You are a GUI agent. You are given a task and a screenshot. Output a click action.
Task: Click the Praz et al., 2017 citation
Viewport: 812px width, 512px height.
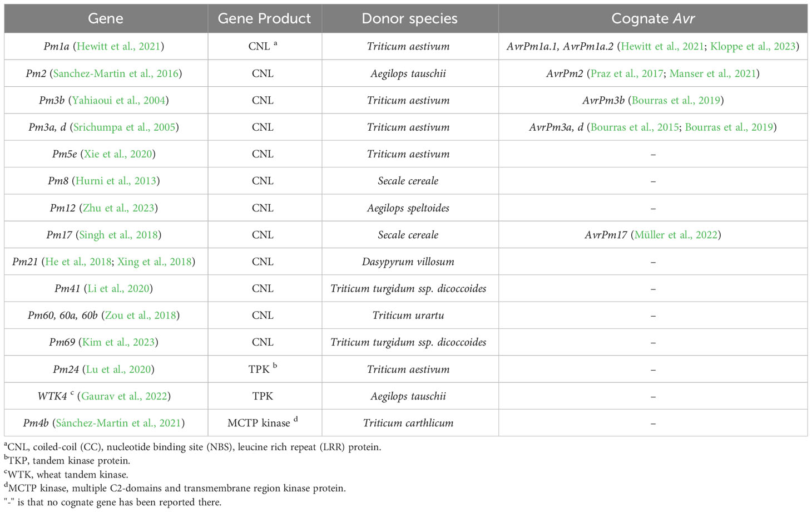coord(627,73)
